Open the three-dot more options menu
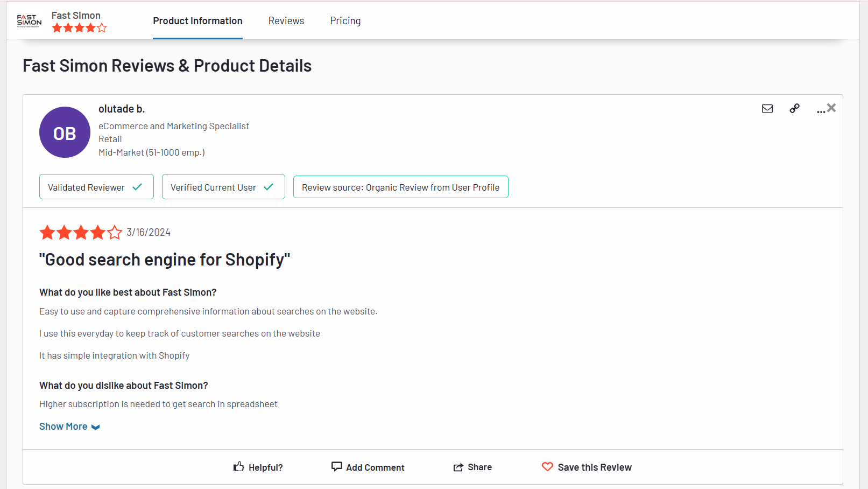The image size is (868, 489). coord(820,111)
